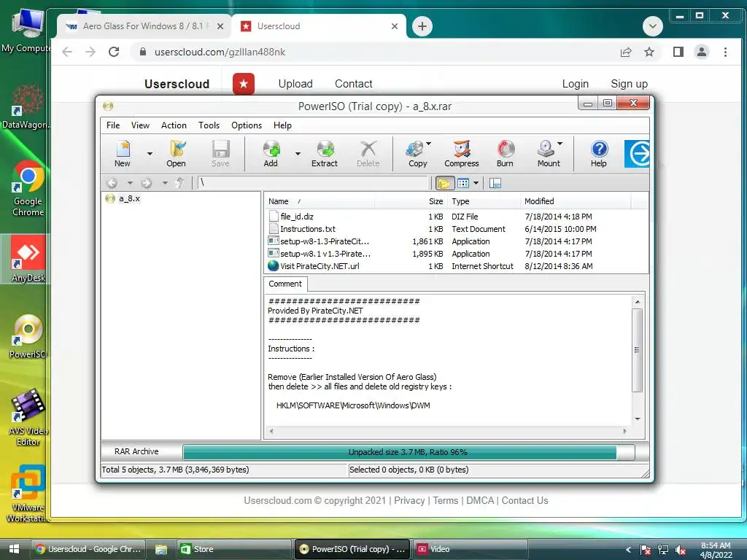Click the unpacked size ratio progress bar

pyautogui.click(x=409, y=452)
